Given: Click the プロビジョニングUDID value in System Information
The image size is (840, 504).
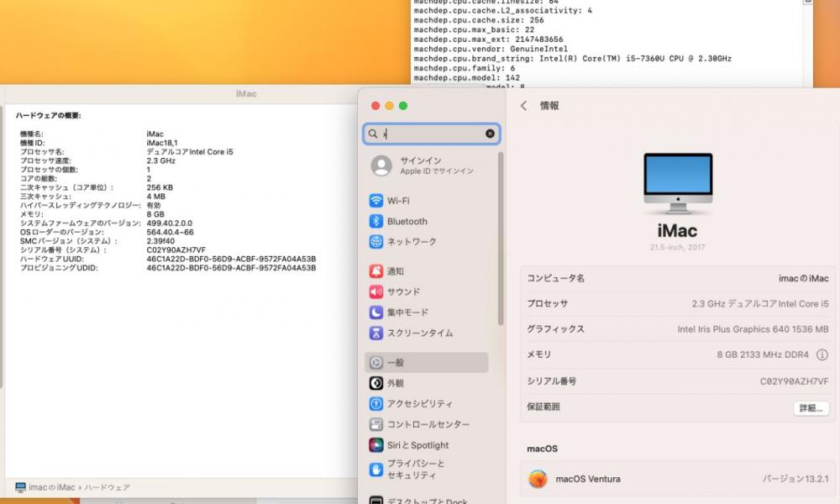Looking at the screenshot, I should 231,268.
